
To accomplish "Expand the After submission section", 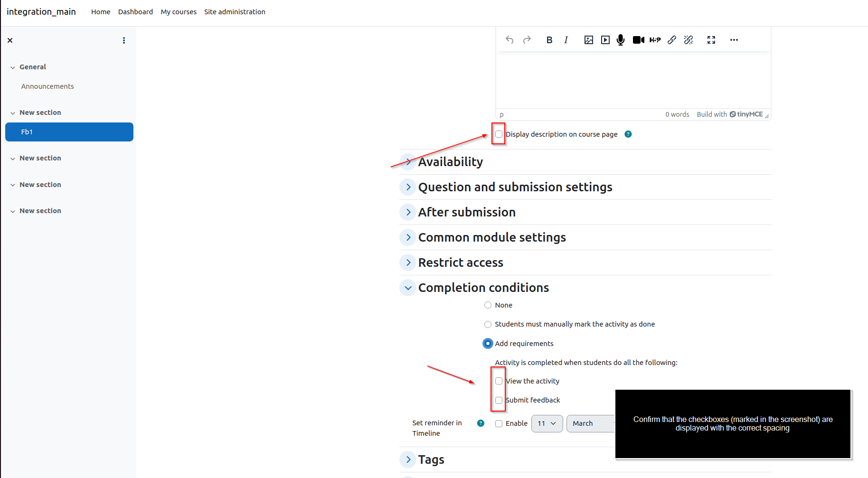I will point(408,212).
